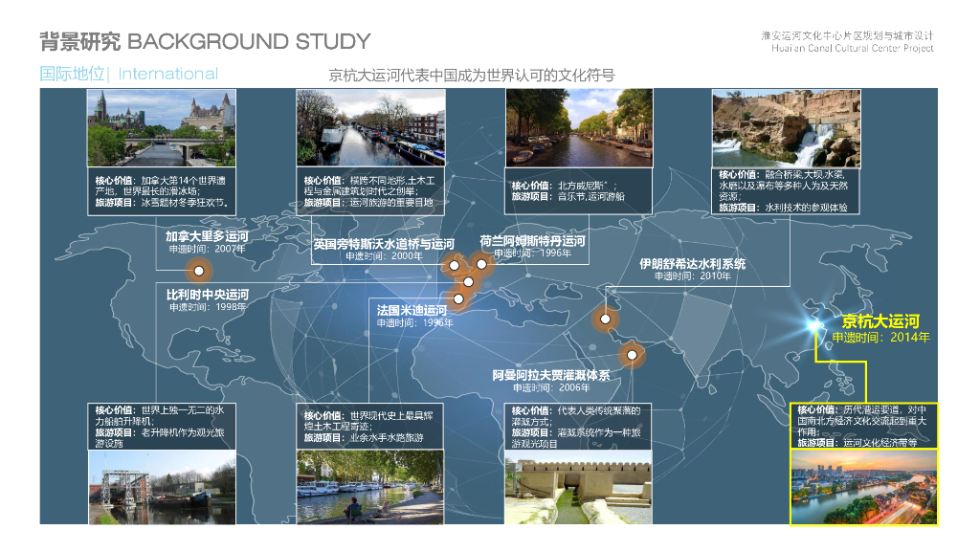
Task: Open the Oman irrigation fort photo
Action: [x=578, y=487]
